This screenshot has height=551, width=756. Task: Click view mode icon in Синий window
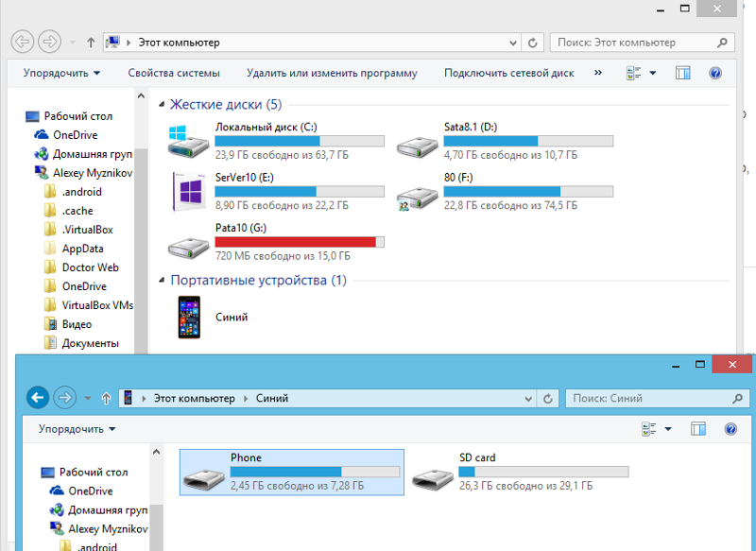(649, 429)
